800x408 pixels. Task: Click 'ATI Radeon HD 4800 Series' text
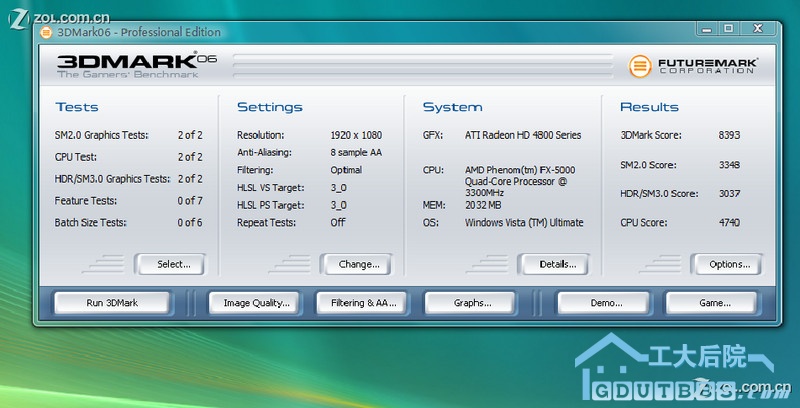(523, 135)
